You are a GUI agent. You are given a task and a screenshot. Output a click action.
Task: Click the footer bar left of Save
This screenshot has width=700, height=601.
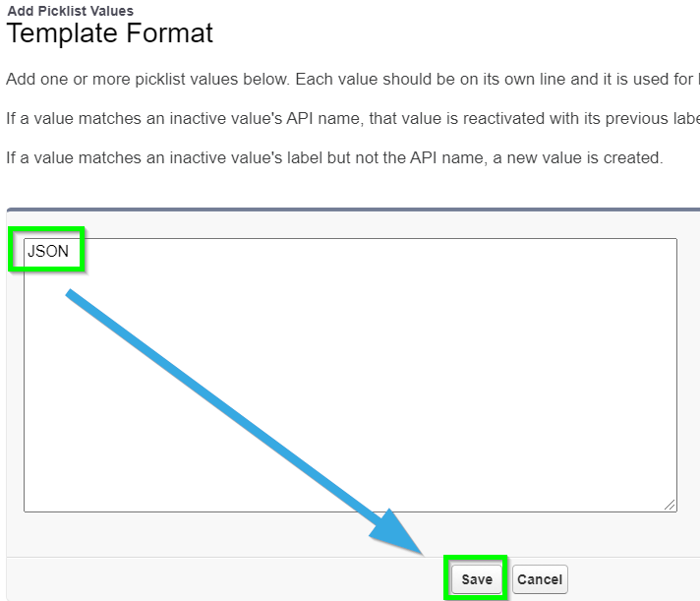[x=225, y=578]
